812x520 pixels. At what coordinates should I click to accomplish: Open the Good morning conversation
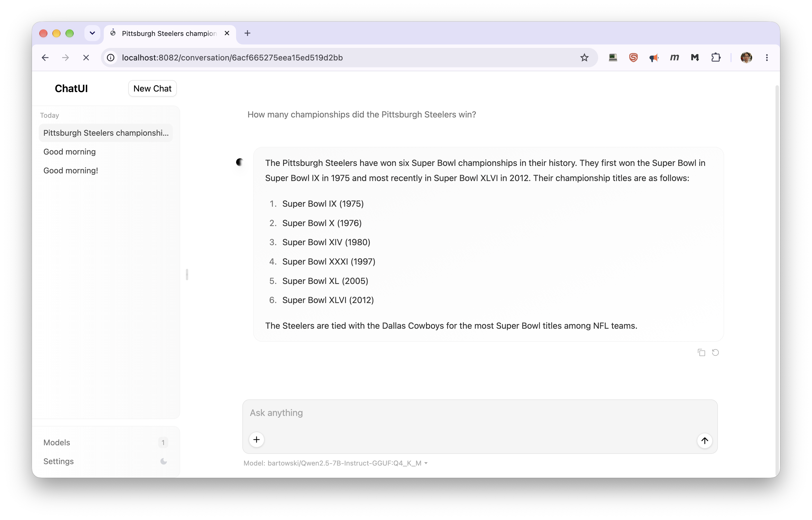(106, 152)
